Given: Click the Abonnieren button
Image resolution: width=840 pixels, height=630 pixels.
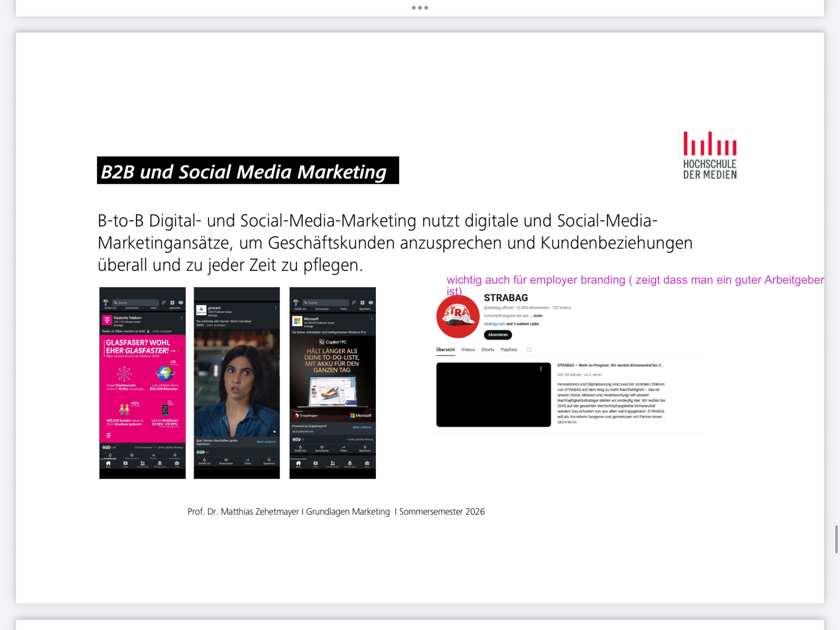Looking at the screenshot, I should [x=498, y=335].
